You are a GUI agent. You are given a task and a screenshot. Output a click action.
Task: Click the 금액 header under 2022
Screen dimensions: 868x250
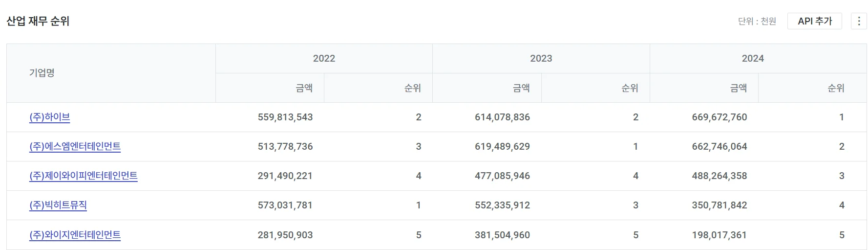pyautogui.click(x=304, y=88)
